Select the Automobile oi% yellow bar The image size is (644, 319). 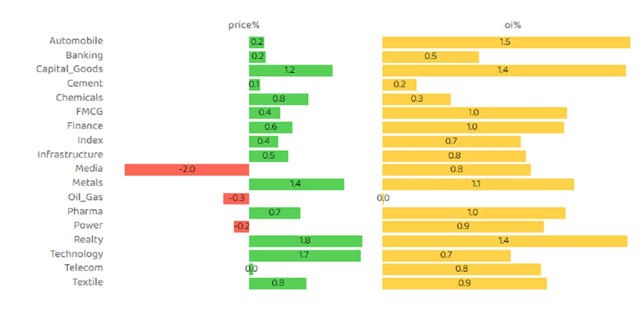click(x=506, y=42)
